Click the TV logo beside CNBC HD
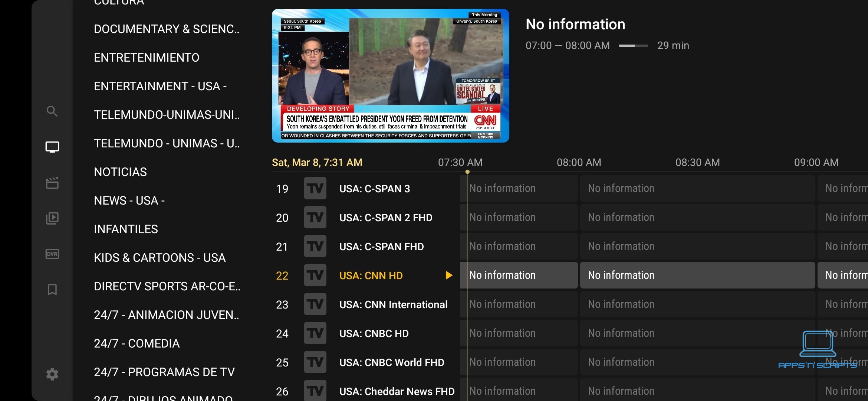Viewport: 868px width, 401px height. point(315,333)
